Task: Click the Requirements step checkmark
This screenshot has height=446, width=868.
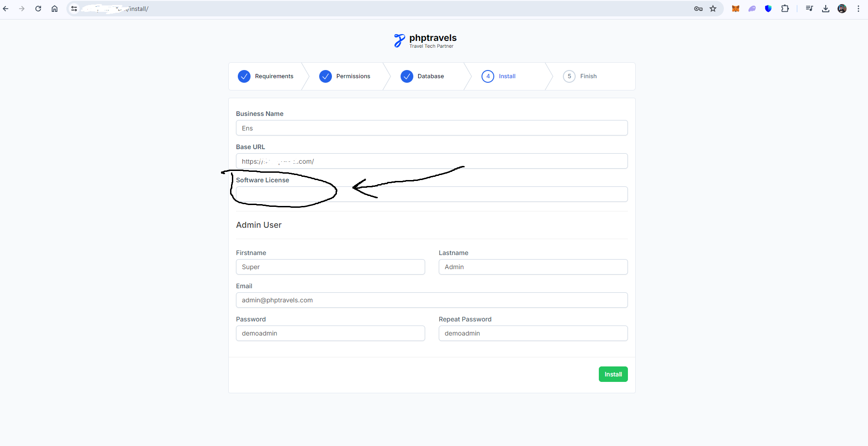Action: tap(244, 76)
